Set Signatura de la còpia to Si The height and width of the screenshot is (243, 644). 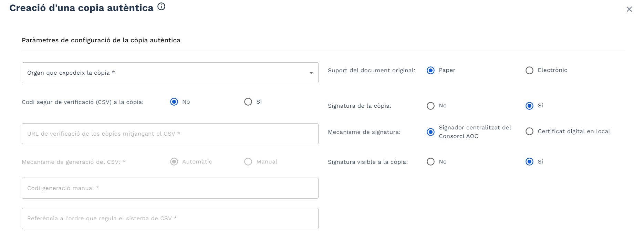click(529, 106)
